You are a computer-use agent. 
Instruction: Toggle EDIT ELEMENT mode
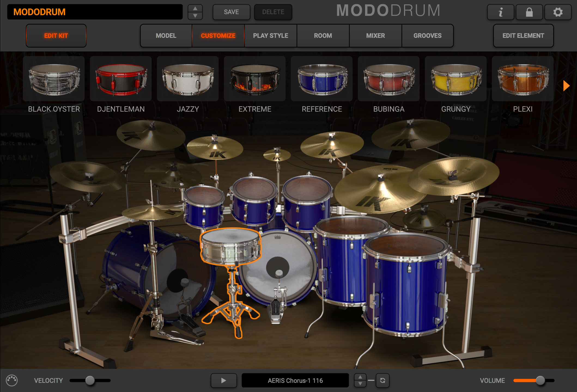click(523, 35)
